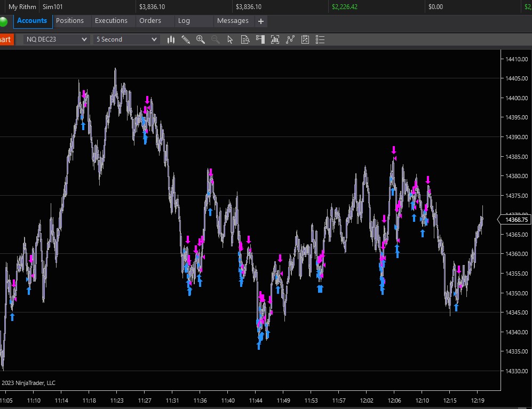Open the Log tab

[184, 21]
